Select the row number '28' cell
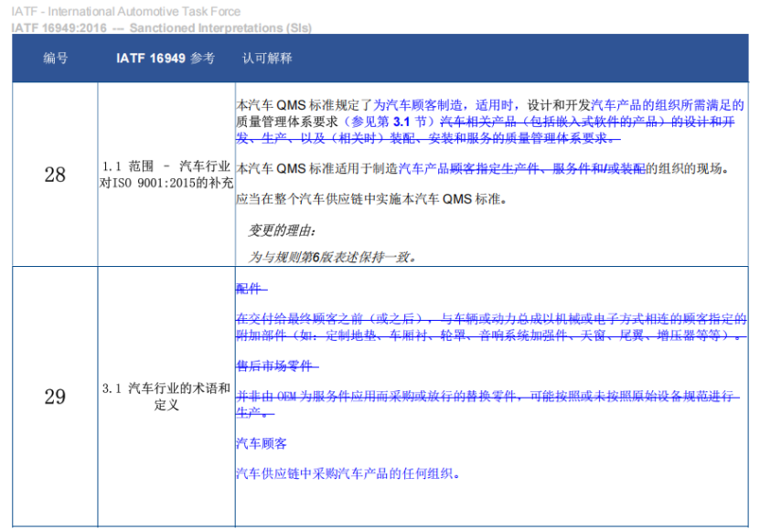 click(x=55, y=175)
